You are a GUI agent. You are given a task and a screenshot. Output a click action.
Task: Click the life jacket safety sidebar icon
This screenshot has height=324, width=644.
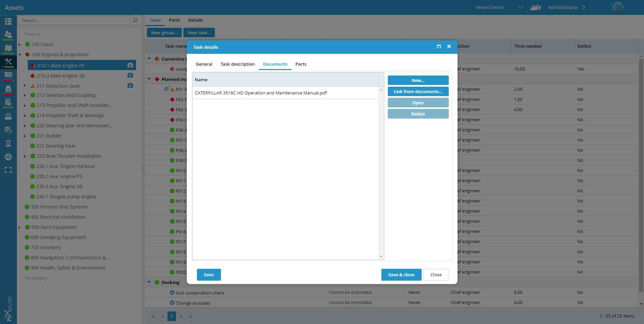click(8, 89)
